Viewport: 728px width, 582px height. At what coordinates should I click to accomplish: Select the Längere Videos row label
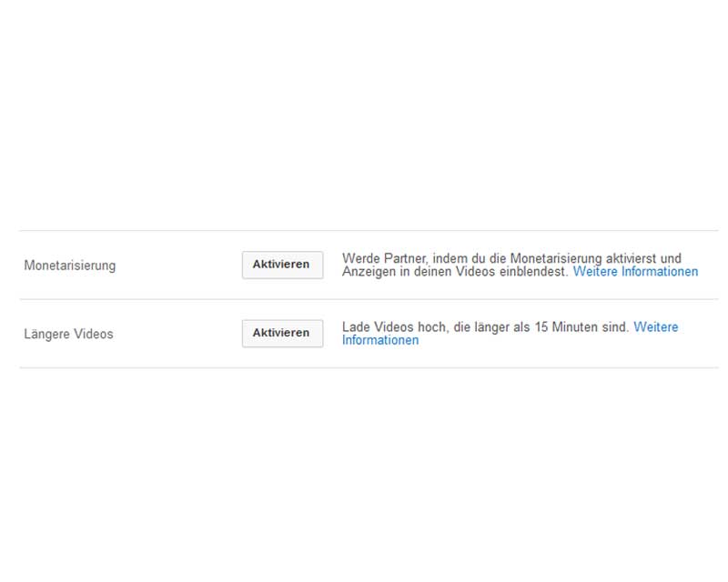click(68, 334)
